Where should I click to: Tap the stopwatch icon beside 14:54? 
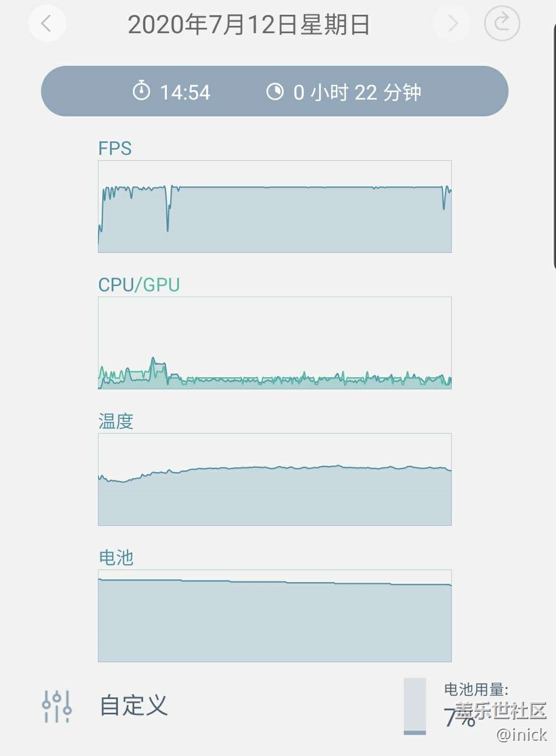pos(141,91)
